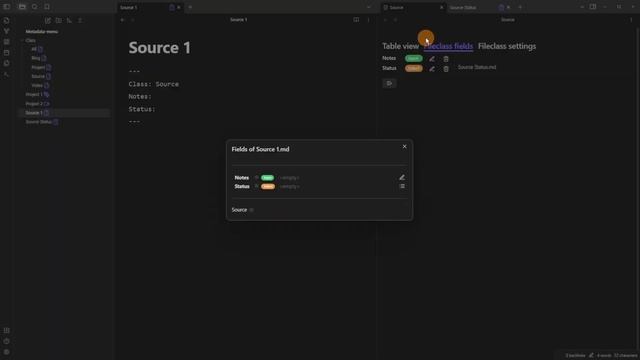The height and width of the screenshot is (360, 640).
Task: Edit Notes value in Fields of Source 1.md dialog
Action: click(402, 177)
